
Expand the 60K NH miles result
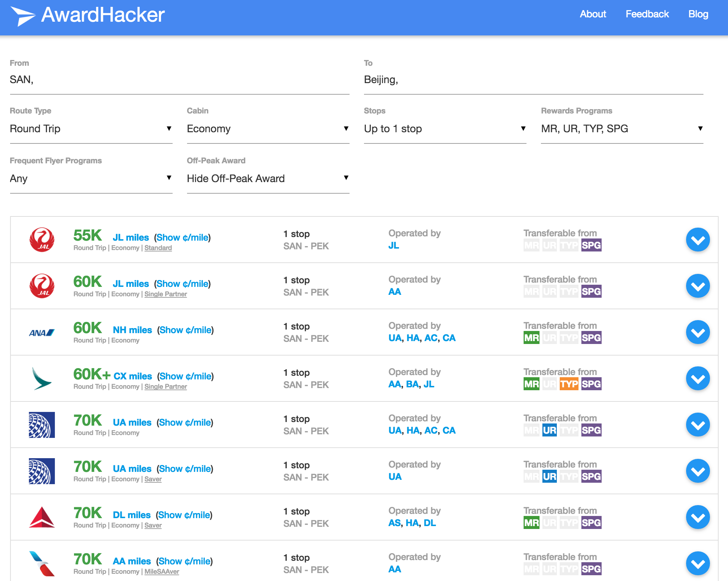(x=698, y=332)
